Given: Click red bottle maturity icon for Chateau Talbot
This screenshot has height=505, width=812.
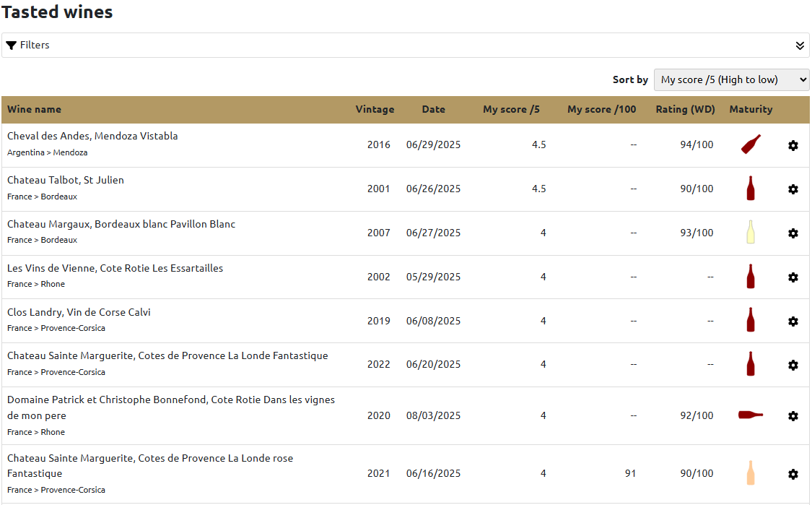Looking at the screenshot, I should pyautogui.click(x=751, y=189).
